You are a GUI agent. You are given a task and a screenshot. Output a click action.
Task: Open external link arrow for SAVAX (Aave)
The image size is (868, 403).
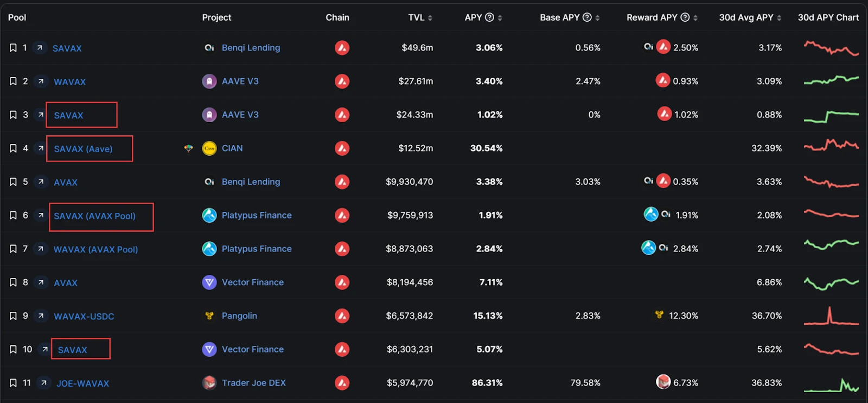pyautogui.click(x=41, y=148)
